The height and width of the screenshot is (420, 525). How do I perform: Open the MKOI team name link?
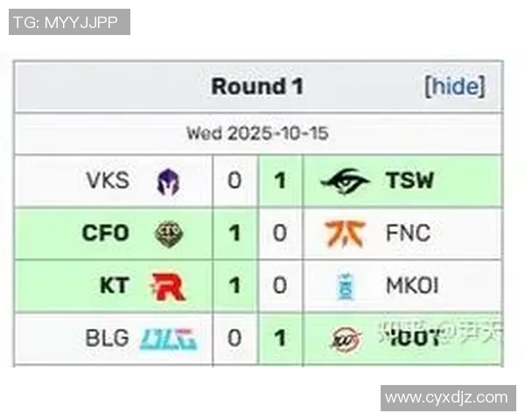[x=412, y=285]
